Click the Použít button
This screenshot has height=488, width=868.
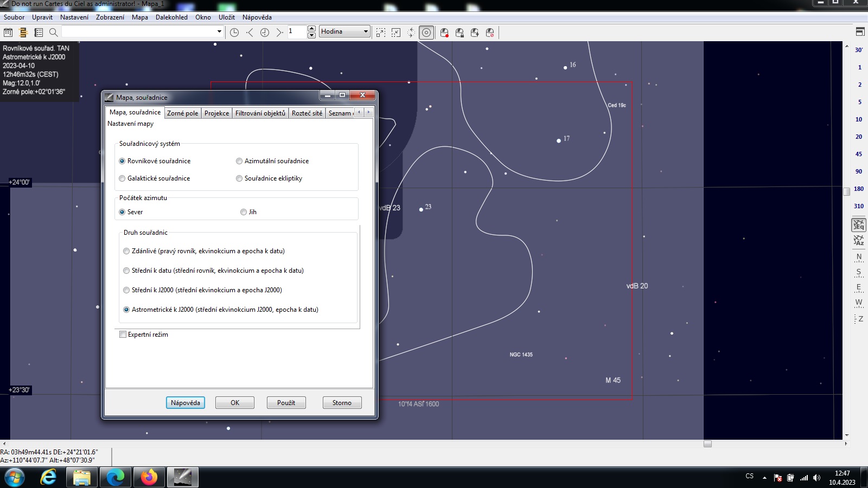[286, 403]
